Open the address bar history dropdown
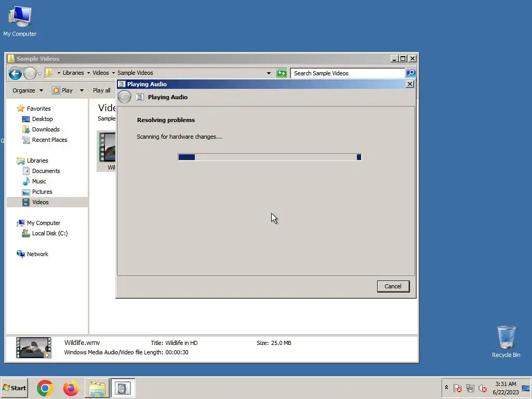Image resolution: width=532 pixels, height=399 pixels. (269, 73)
